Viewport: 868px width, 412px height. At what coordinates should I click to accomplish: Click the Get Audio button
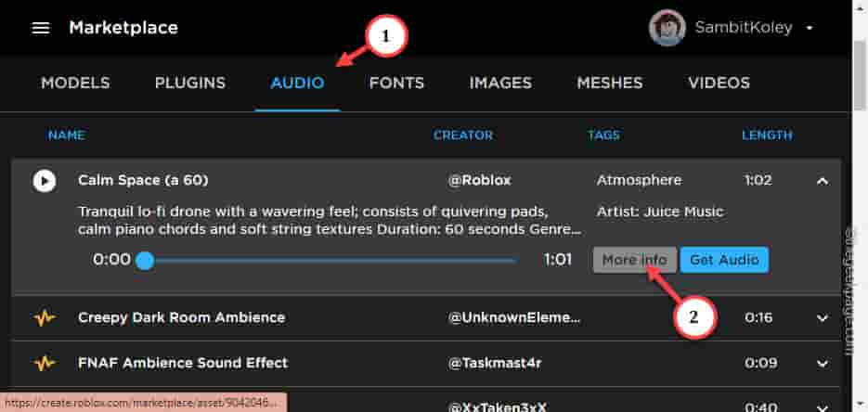pos(724,260)
